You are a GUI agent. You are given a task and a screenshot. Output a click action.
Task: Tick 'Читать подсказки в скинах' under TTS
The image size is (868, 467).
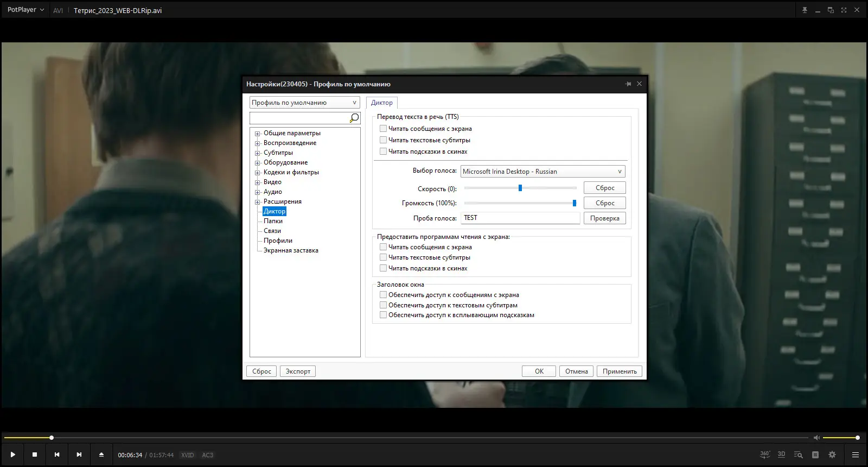[x=383, y=152]
